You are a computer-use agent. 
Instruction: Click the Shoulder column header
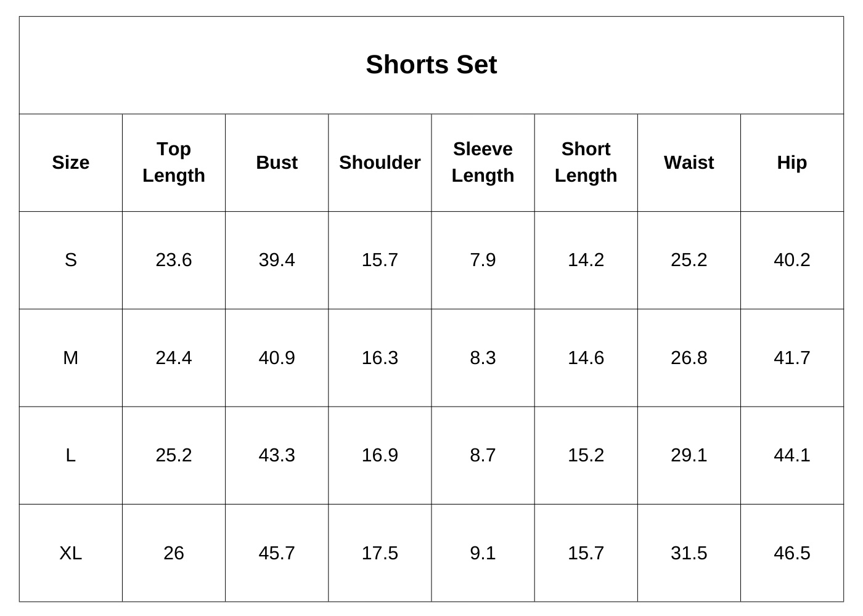click(380, 163)
